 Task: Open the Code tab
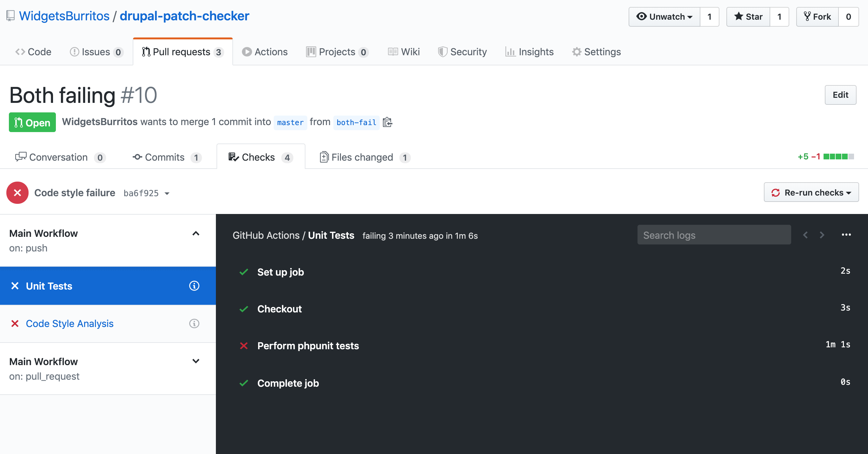pyautogui.click(x=33, y=52)
